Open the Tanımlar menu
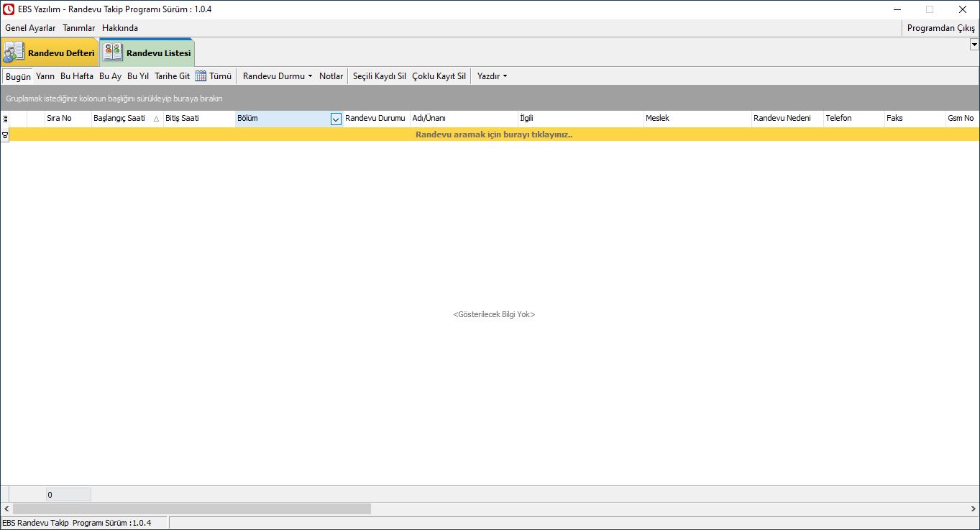980x530 pixels. tap(79, 28)
